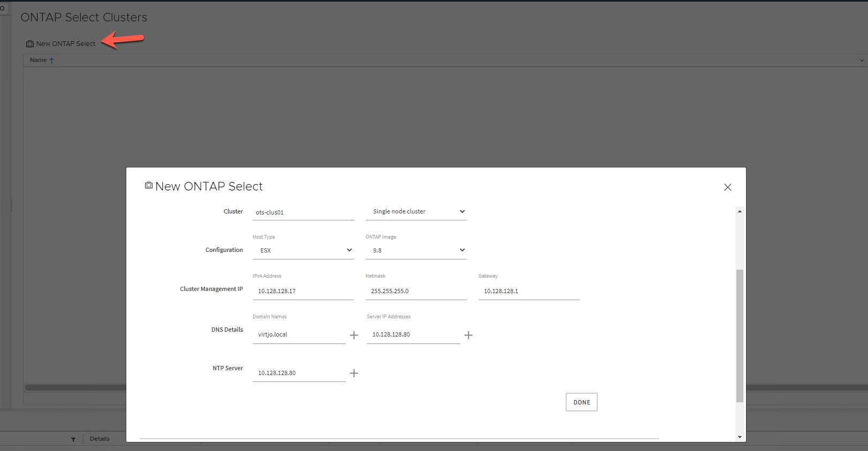Viewport: 868px width, 451px height.
Task: Open the Details tab at bottom
Action: (100, 439)
